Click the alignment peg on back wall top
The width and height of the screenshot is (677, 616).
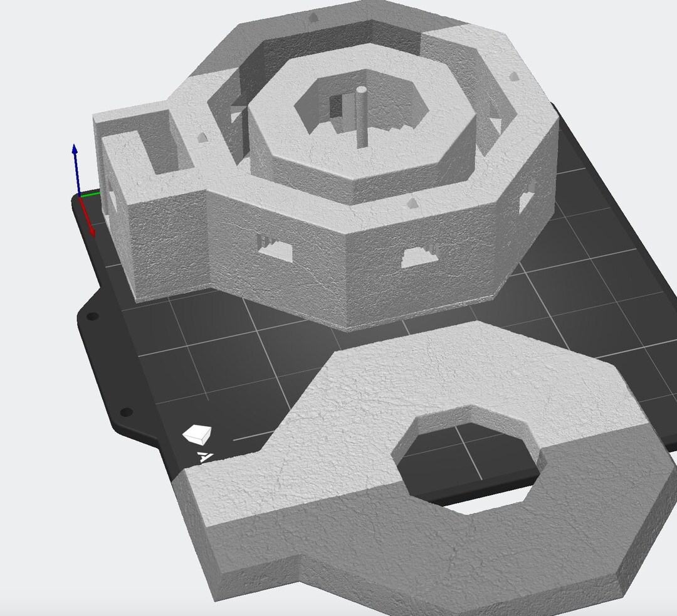313,18
